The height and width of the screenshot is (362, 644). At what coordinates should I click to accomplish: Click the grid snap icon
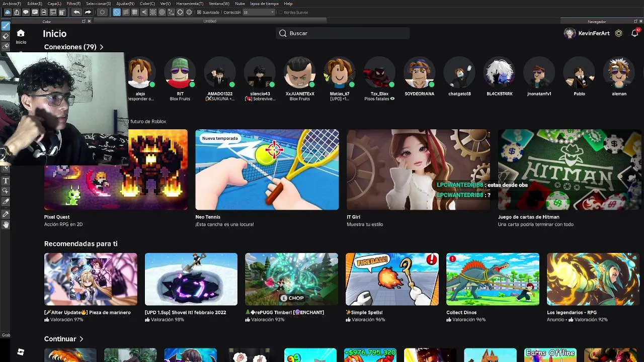(x=135, y=12)
